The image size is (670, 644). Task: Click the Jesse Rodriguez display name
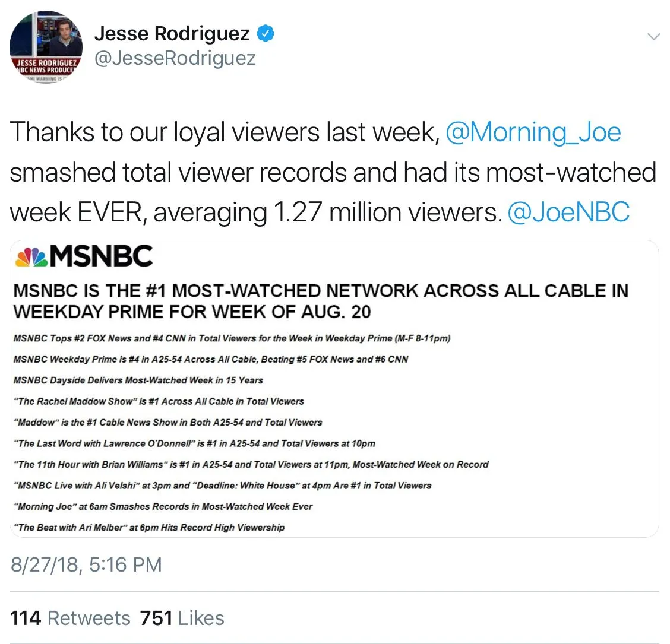172,34
